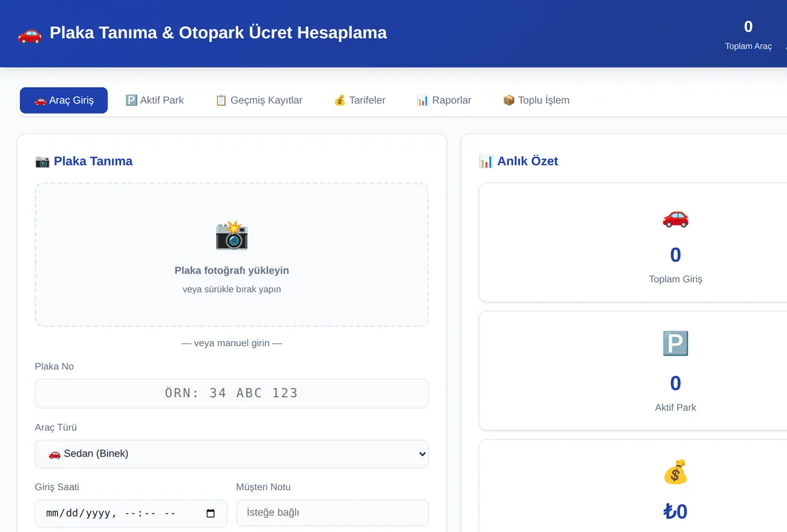
Task: Focus the Müşteri Notu text field
Action: pos(333,513)
